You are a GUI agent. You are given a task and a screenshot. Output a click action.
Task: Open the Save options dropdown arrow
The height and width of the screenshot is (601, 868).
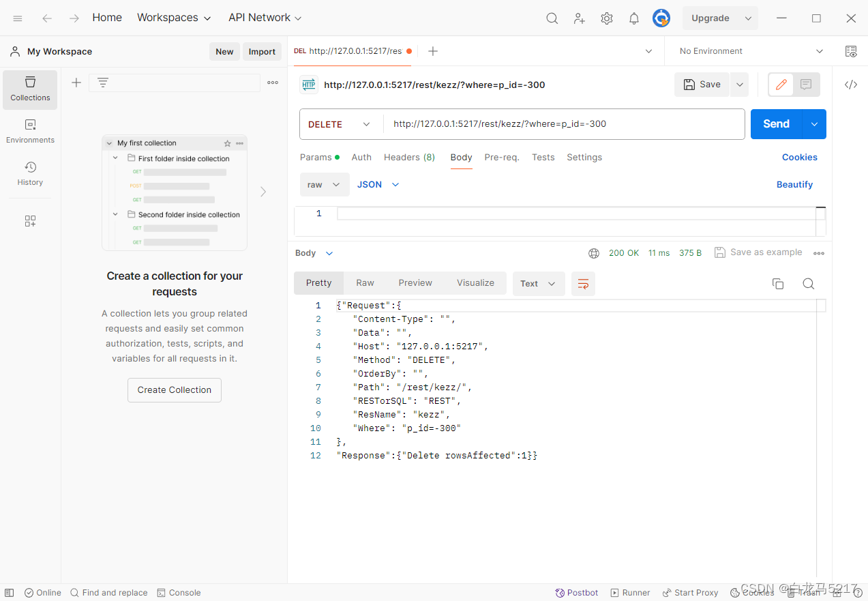[x=740, y=85]
